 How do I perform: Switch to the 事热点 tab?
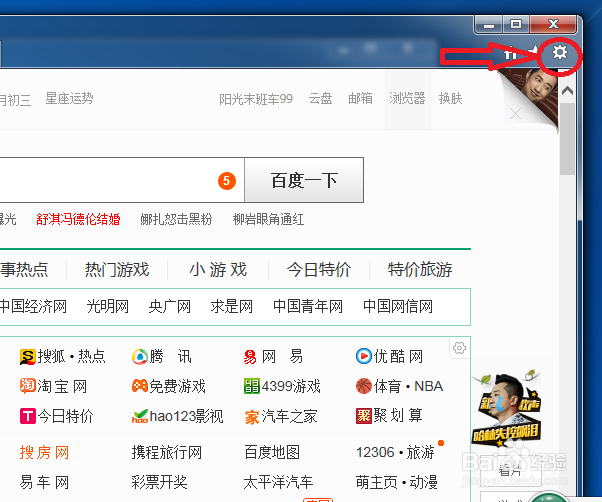pyautogui.click(x=24, y=269)
